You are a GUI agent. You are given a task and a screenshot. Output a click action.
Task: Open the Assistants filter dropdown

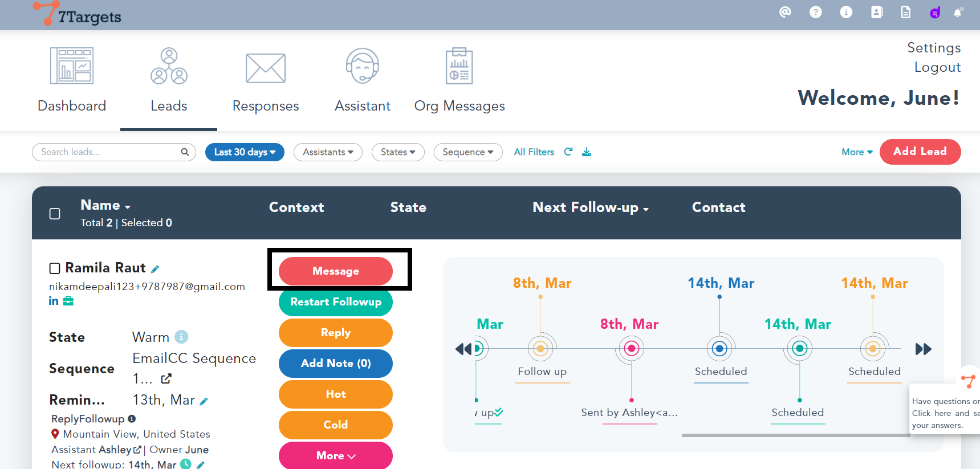point(328,152)
